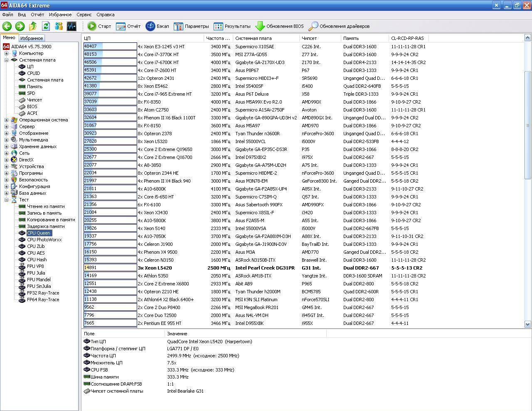The width and height of the screenshot is (532, 411).
Task: Select the SPD tree item
Action: click(31, 93)
